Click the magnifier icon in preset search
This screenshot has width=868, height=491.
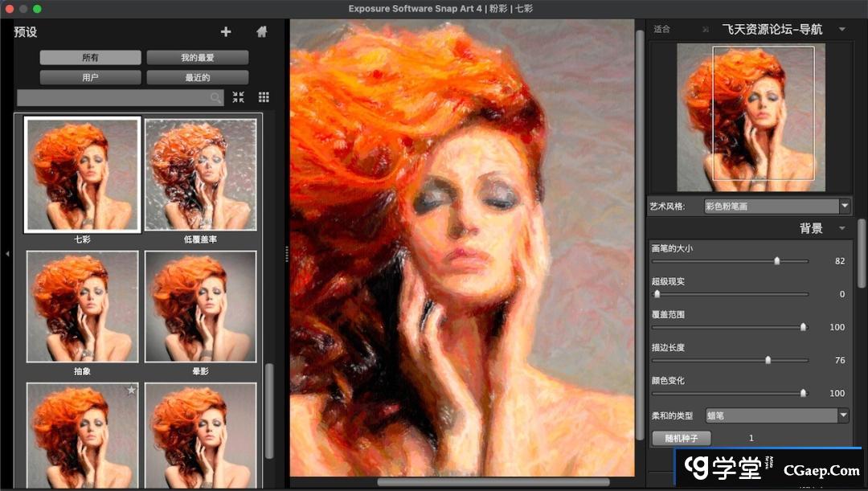click(215, 98)
